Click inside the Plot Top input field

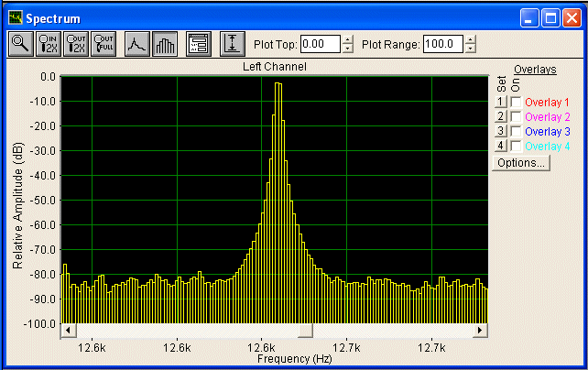point(320,44)
